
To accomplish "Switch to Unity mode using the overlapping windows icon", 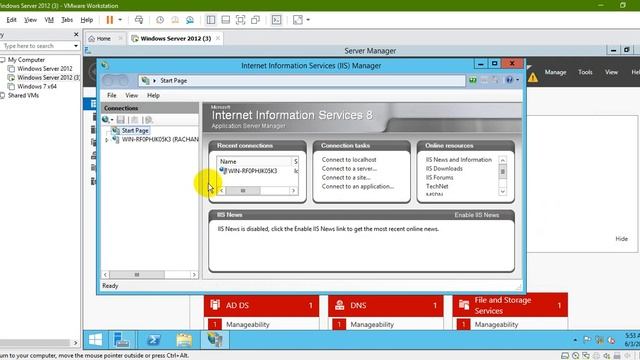I will click(x=256, y=20).
